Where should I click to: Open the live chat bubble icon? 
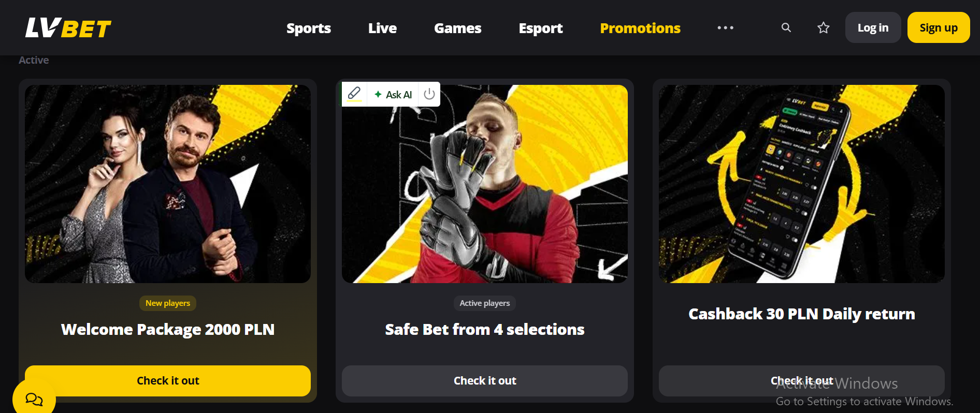[x=34, y=399]
